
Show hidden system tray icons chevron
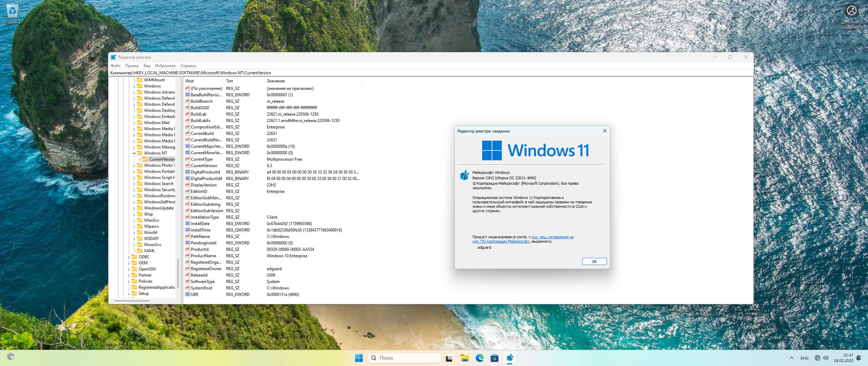click(x=791, y=358)
